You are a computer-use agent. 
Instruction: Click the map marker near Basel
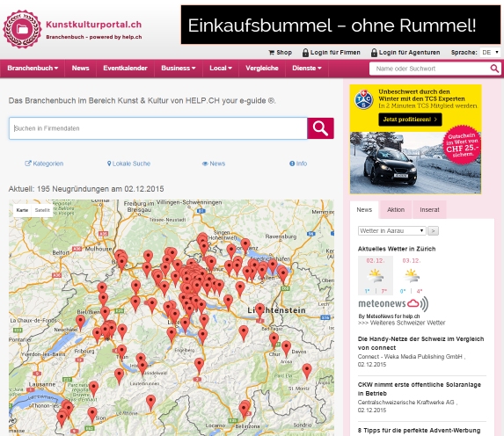coord(121,262)
